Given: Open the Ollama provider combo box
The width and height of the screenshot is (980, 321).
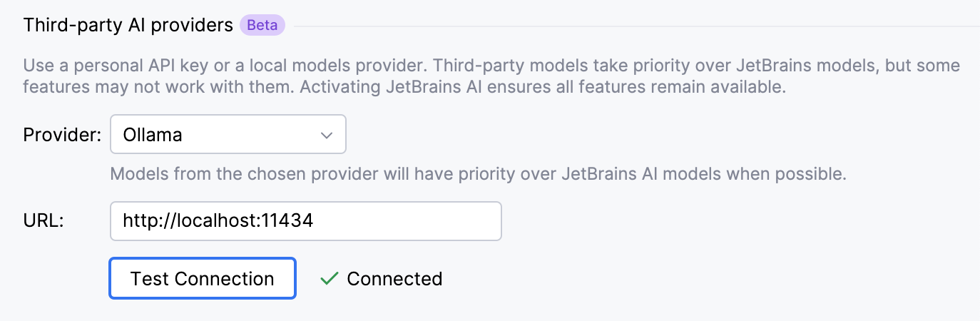Looking at the screenshot, I should [228, 135].
